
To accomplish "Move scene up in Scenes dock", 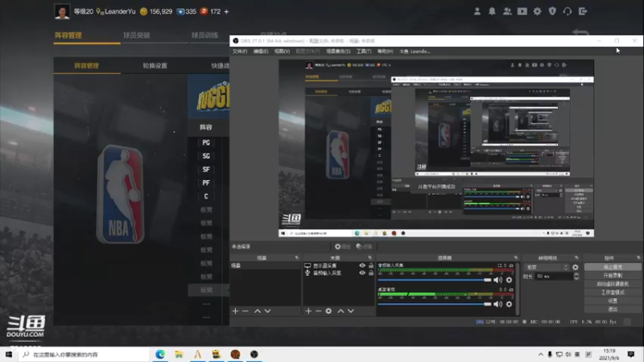I will point(258,311).
